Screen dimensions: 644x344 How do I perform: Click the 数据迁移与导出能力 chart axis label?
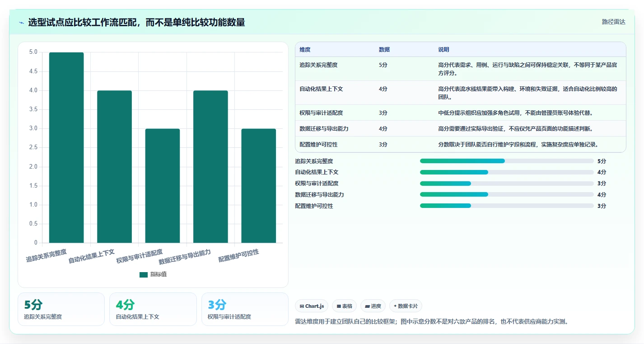185,257
